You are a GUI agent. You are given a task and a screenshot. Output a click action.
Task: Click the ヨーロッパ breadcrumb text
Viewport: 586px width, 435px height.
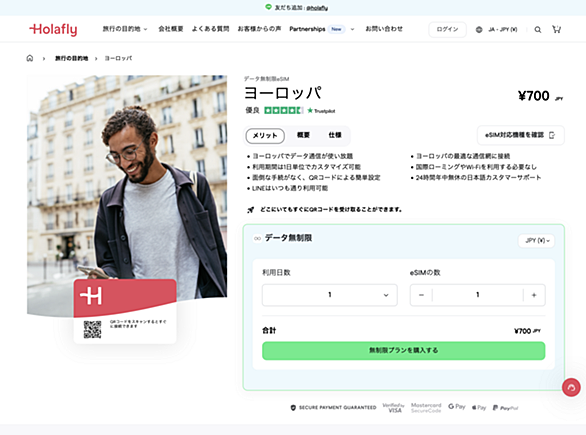[x=118, y=58]
